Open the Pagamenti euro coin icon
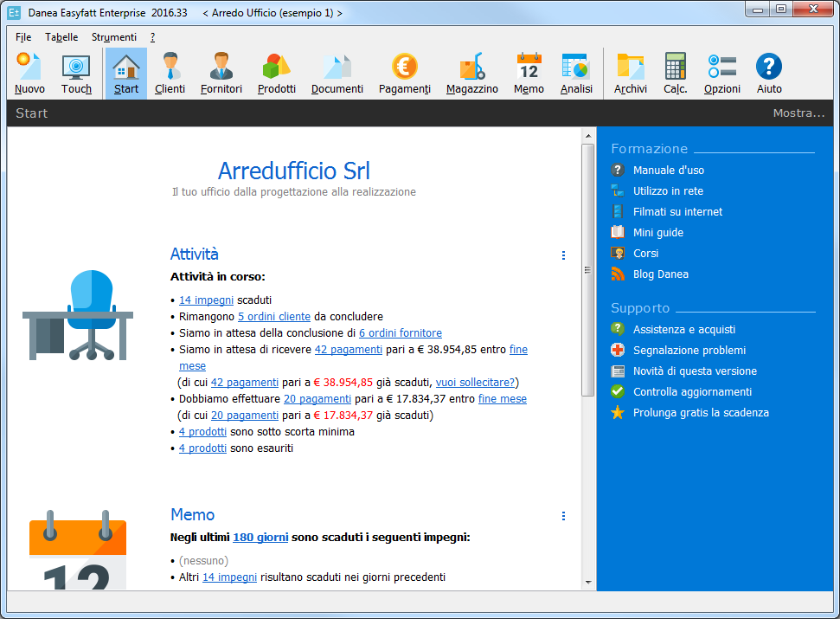 point(404,74)
